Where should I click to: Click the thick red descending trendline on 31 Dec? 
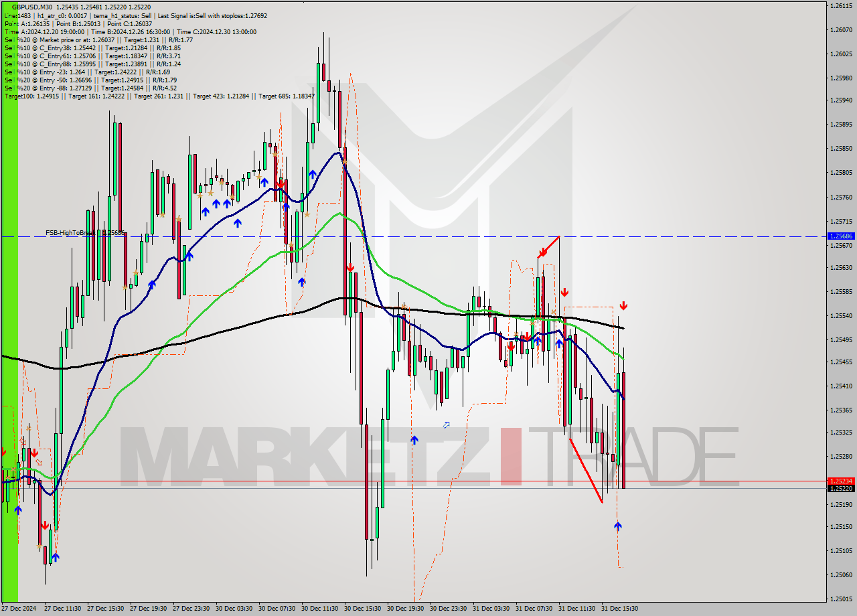(x=586, y=470)
